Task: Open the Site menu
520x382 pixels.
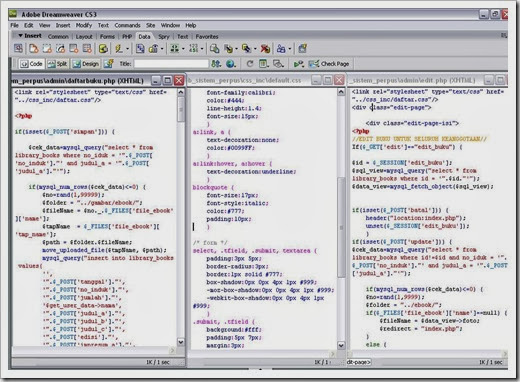Action: pyautogui.click(x=150, y=25)
